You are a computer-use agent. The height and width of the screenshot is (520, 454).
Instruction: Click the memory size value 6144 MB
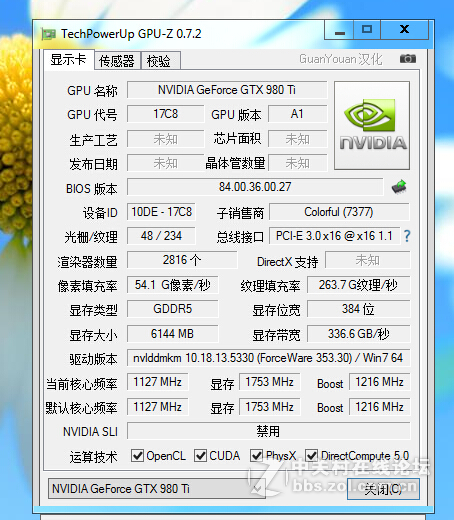173,333
